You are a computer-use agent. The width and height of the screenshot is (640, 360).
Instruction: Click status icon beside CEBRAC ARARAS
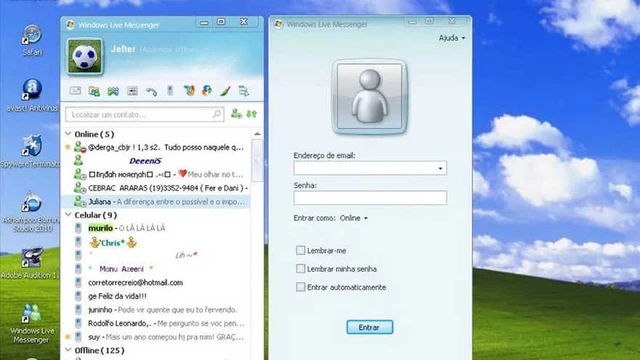point(79,188)
